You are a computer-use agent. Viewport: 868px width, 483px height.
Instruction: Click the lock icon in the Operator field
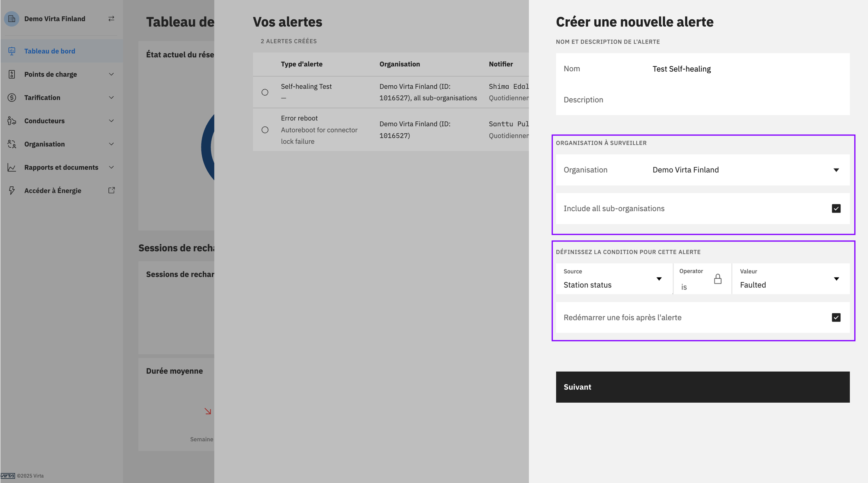[x=718, y=279]
